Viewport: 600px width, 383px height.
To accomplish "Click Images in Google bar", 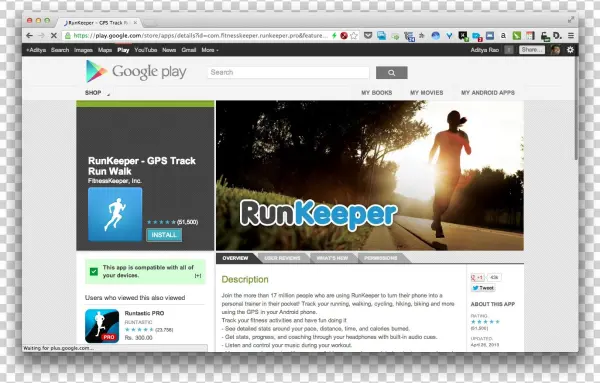I will [x=83, y=50].
